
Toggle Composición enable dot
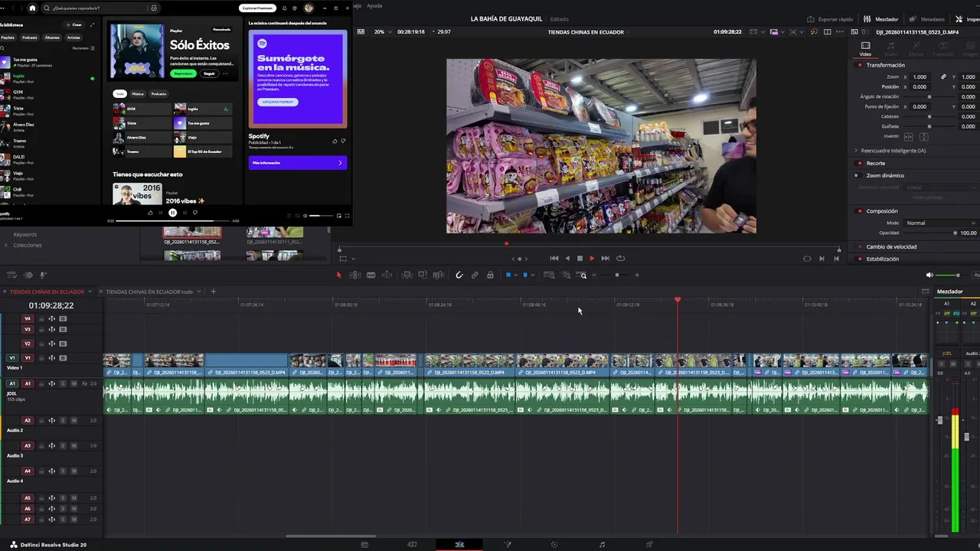click(x=860, y=211)
